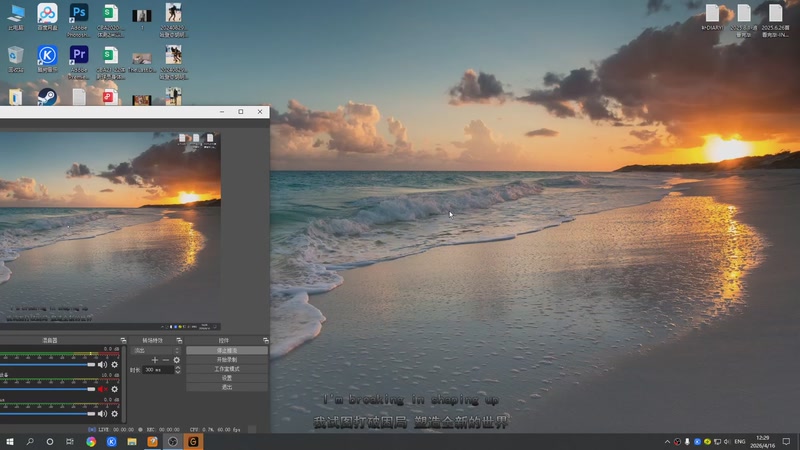Image resolution: width=800 pixels, height=450 pixels.
Task: Mute the first audio mixer track
Action: [102, 365]
